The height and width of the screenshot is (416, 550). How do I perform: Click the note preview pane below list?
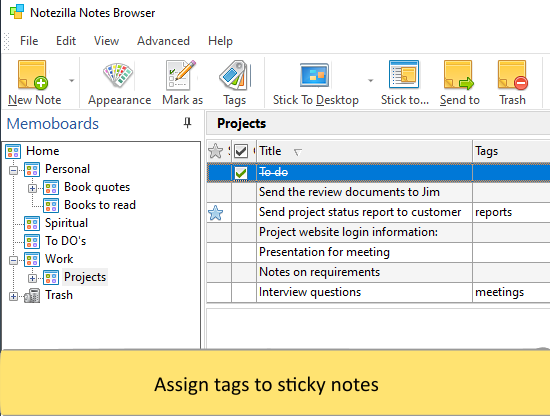[x=378, y=329]
